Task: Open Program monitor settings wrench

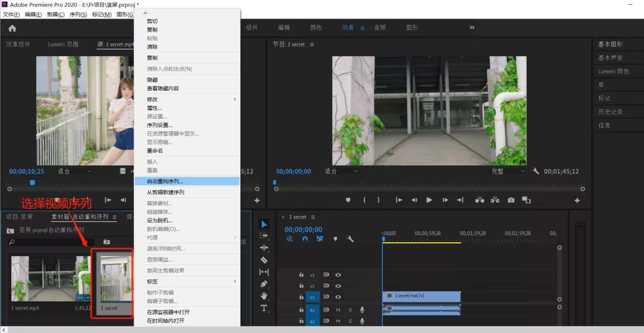Action: coord(535,171)
